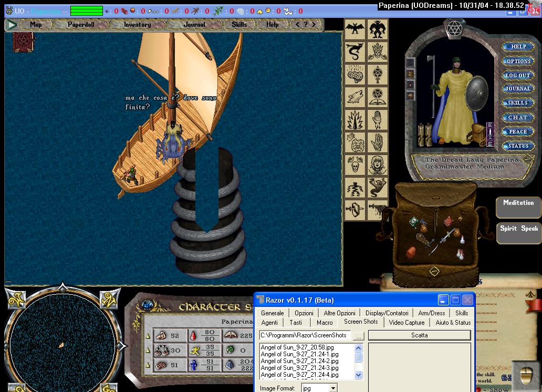This screenshot has width=542, height=392.
Task: Select the howling wolf spell icon
Action: point(355,97)
